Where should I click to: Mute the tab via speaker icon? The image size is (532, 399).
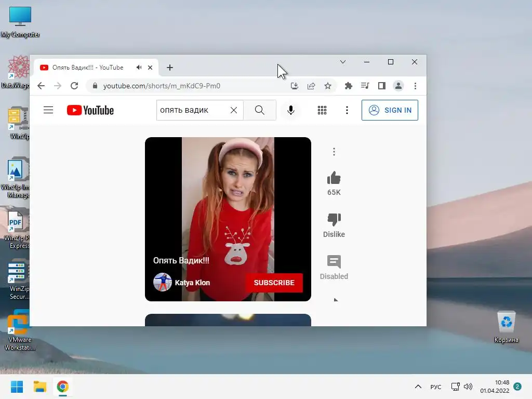pyautogui.click(x=139, y=67)
